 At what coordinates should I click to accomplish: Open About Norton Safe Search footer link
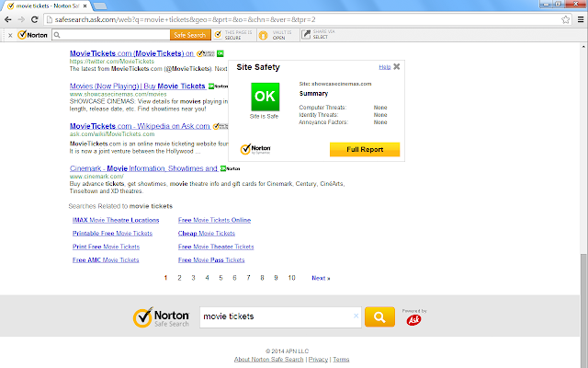(x=269, y=360)
